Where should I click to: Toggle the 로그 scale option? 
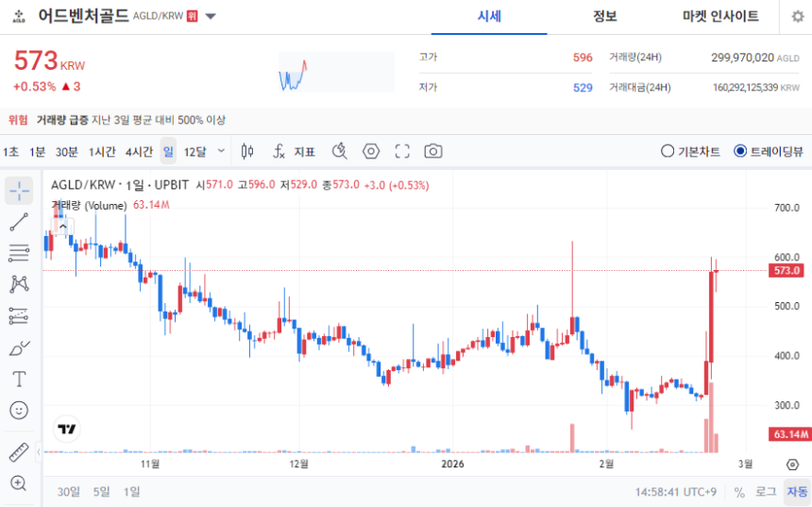pyautogui.click(x=766, y=492)
